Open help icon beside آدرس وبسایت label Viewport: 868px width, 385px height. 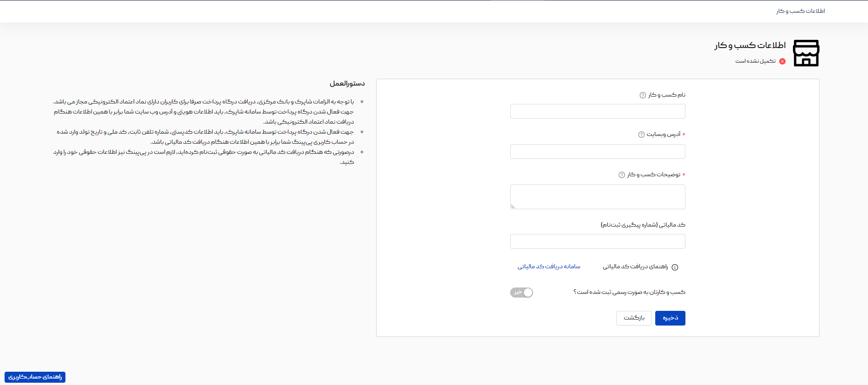point(641,135)
